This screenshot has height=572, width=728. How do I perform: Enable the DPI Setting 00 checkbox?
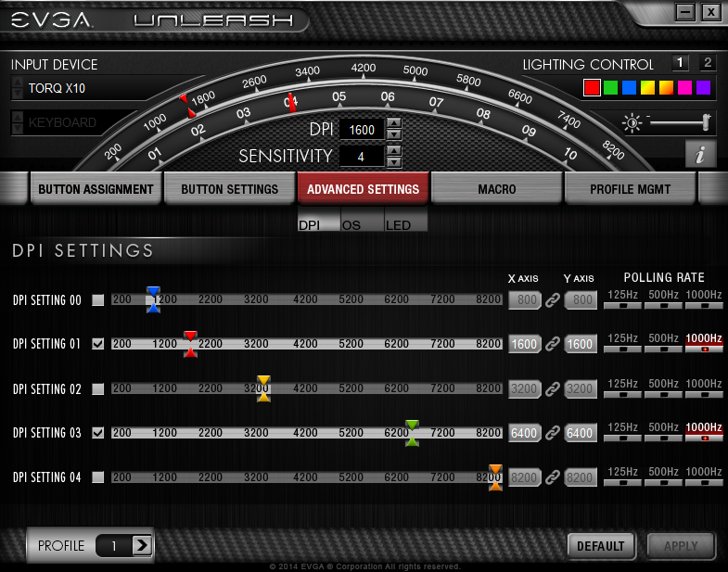pyautogui.click(x=98, y=300)
